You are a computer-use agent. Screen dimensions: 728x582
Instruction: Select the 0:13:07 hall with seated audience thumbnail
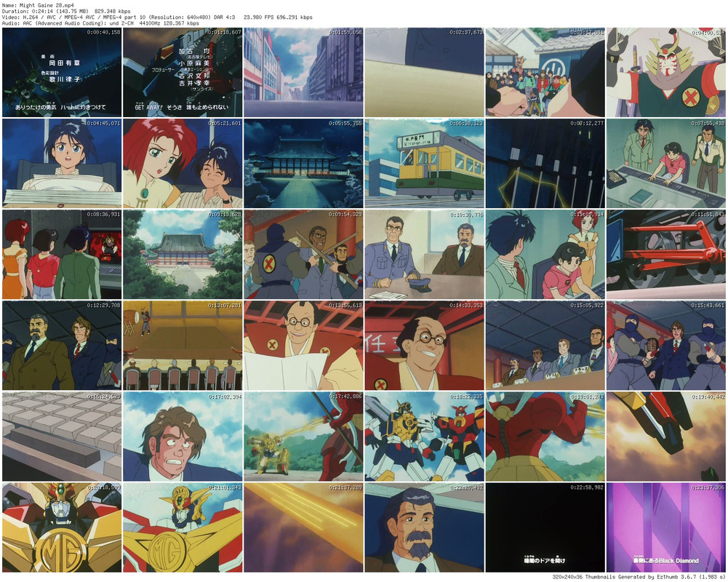pos(183,346)
